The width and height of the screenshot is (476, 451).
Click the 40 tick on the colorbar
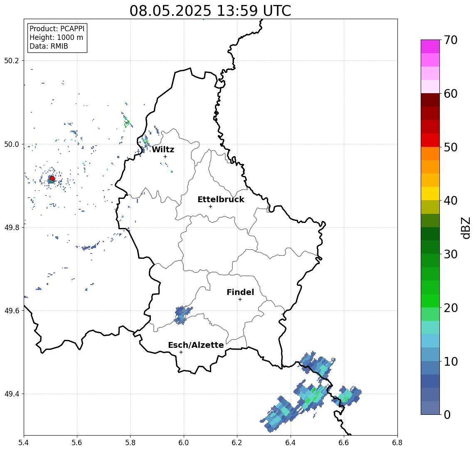450,201
